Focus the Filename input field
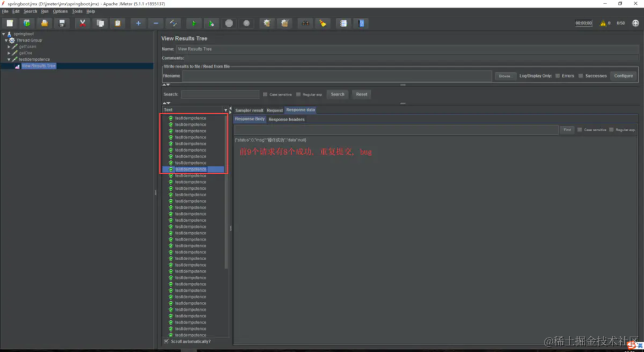Screen dimensions: 644x352 337,76
